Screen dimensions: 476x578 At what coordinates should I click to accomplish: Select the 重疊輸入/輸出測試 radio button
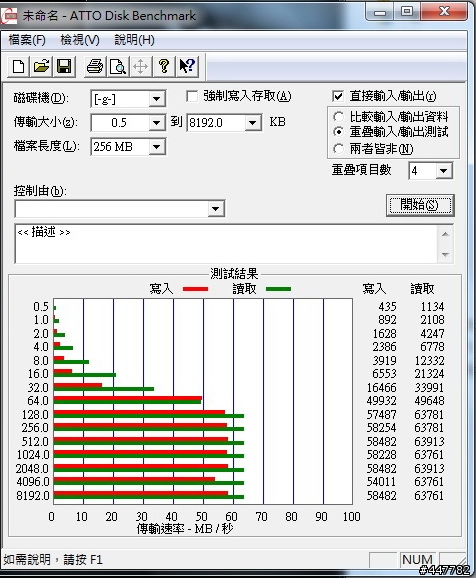338,132
